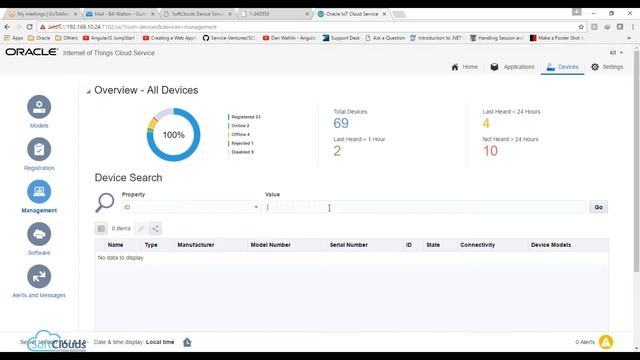This screenshot has height=360, width=640.
Task: Open the Software section icon
Action: click(x=39, y=234)
